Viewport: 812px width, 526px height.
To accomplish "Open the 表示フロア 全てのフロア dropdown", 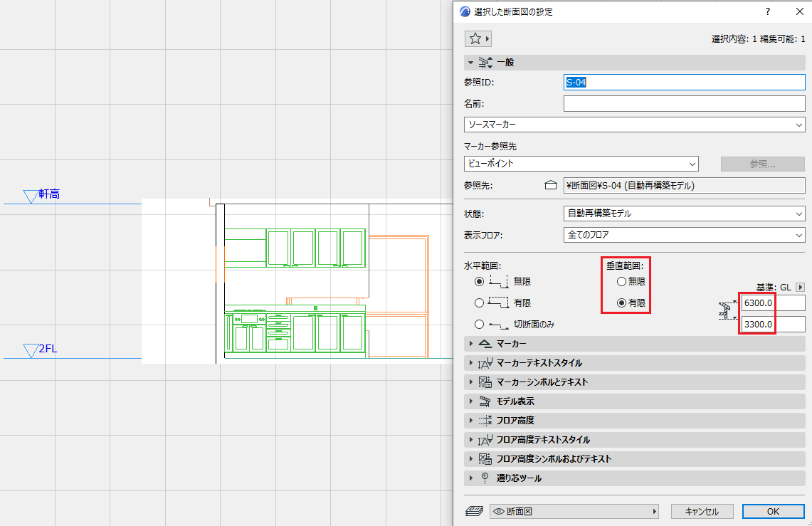I will [x=684, y=235].
